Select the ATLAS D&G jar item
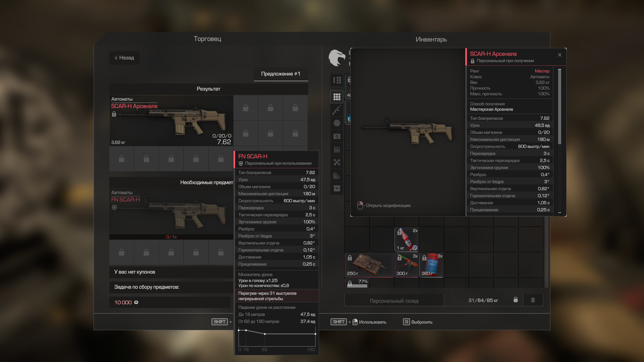Viewport: 644px width, 362px height. point(431,265)
